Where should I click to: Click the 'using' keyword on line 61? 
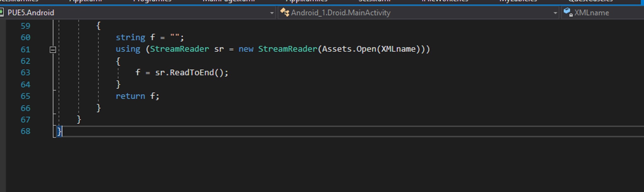[x=128, y=49]
